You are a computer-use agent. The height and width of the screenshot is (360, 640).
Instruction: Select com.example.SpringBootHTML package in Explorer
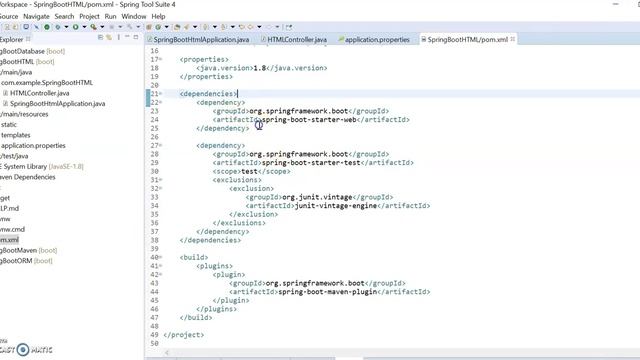(x=47, y=82)
